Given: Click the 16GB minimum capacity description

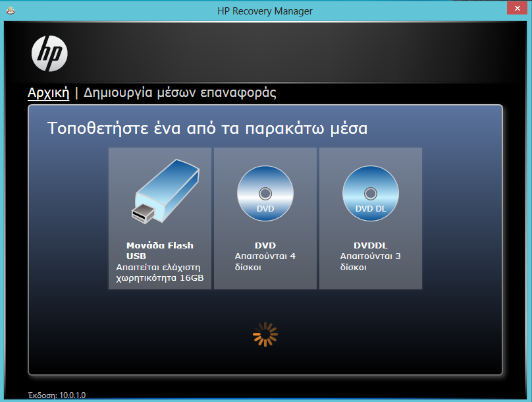Looking at the screenshot, I should (x=160, y=273).
